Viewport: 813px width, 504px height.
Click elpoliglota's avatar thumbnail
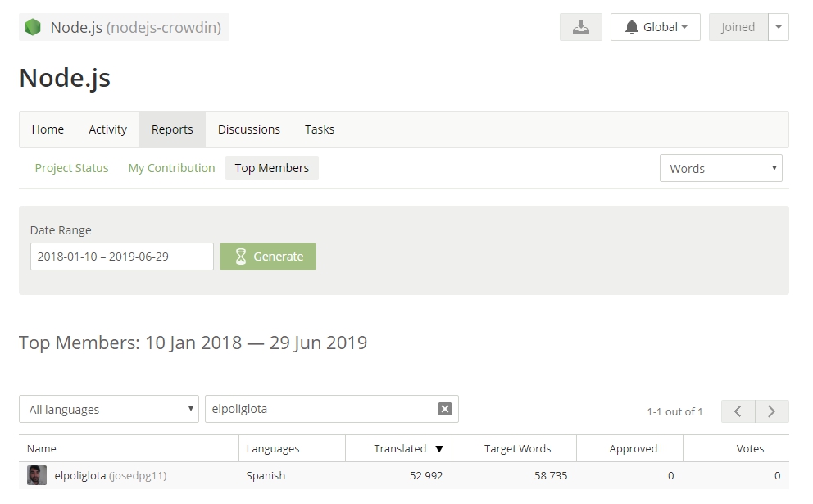[x=37, y=475]
